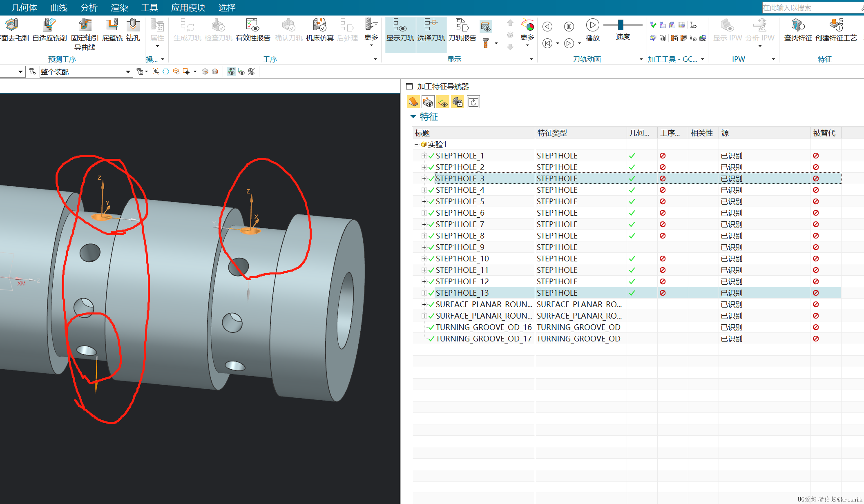Expand the first SURFACE_PLANAR_ROUN... node

click(x=424, y=304)
